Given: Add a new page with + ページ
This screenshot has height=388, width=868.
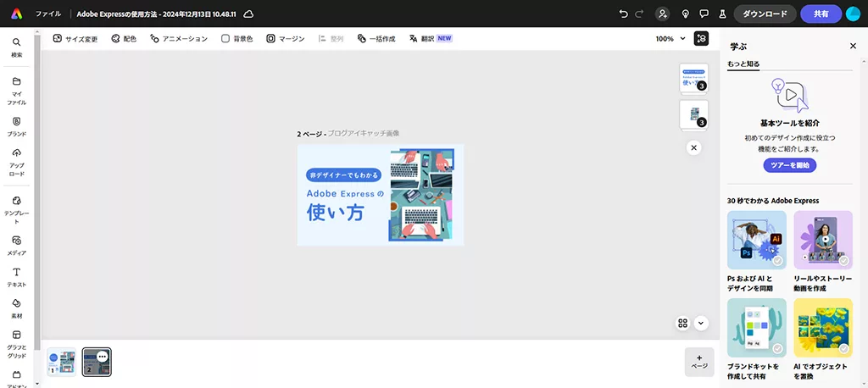Looking at the screenshot, I should click(x=699, y=362).
